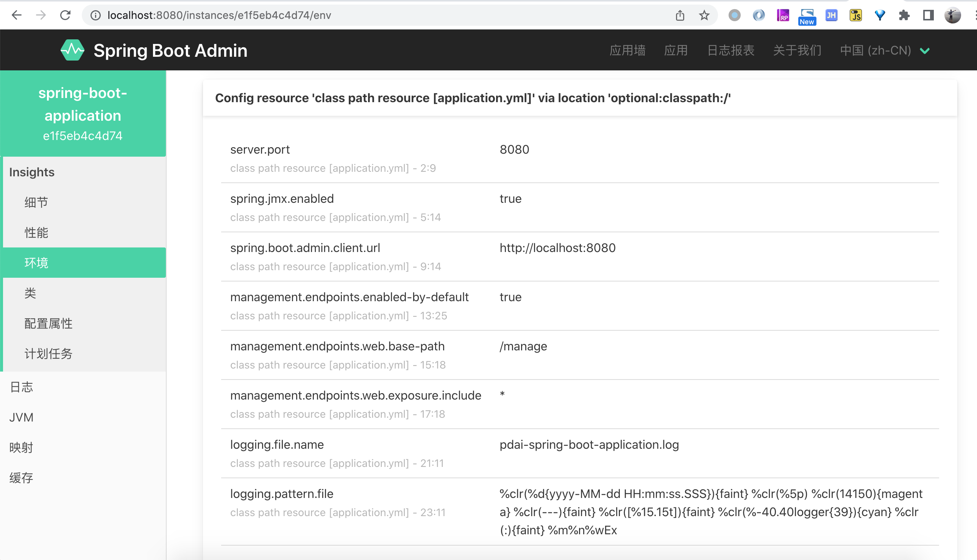977x560 pixels.
Task: Open the gray circle extension icon
Action: 735,15
